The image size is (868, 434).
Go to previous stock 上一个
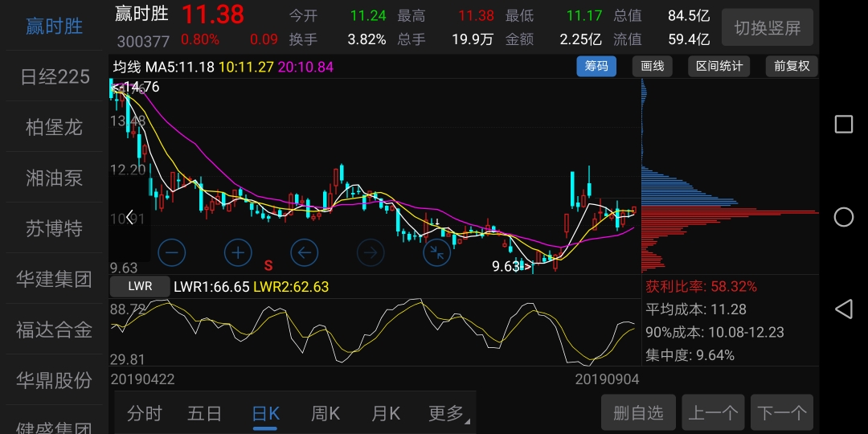click(712, 412)
